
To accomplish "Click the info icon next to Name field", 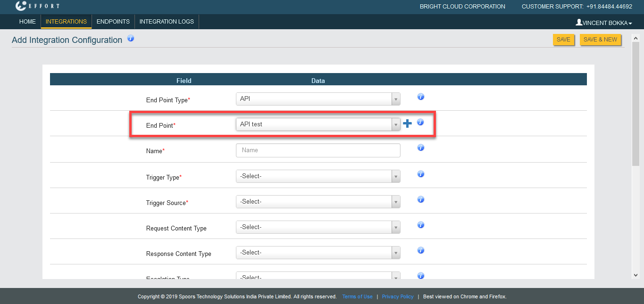I will pyautogui.click(x=421, y=148).
